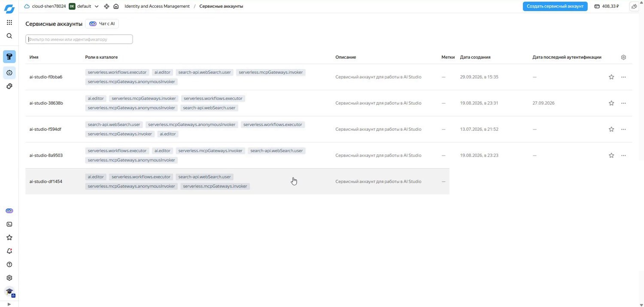The image size is (644, 307).
Task: Click serverless.mcpGateways.invoker tag in ai-studio-38638b row
Action: 144,99
